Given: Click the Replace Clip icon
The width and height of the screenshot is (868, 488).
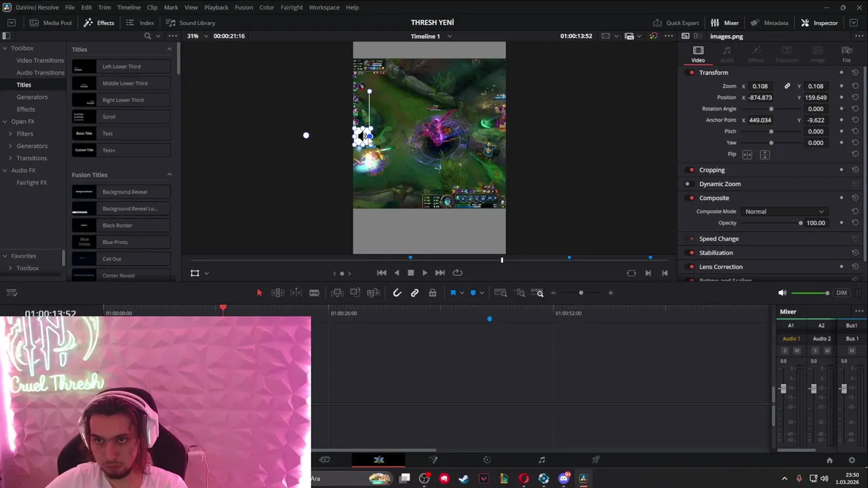Looking at the screenshot, I should (373, 293).
